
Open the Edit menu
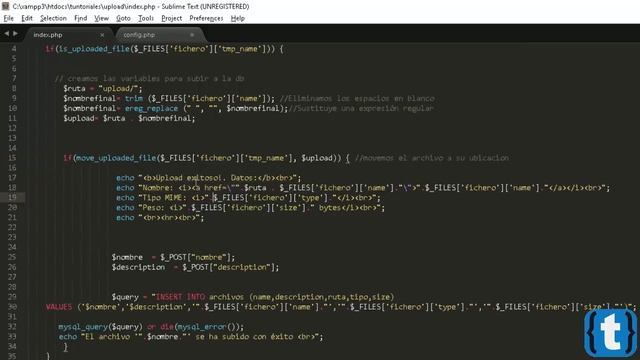(x=27, y=18)
